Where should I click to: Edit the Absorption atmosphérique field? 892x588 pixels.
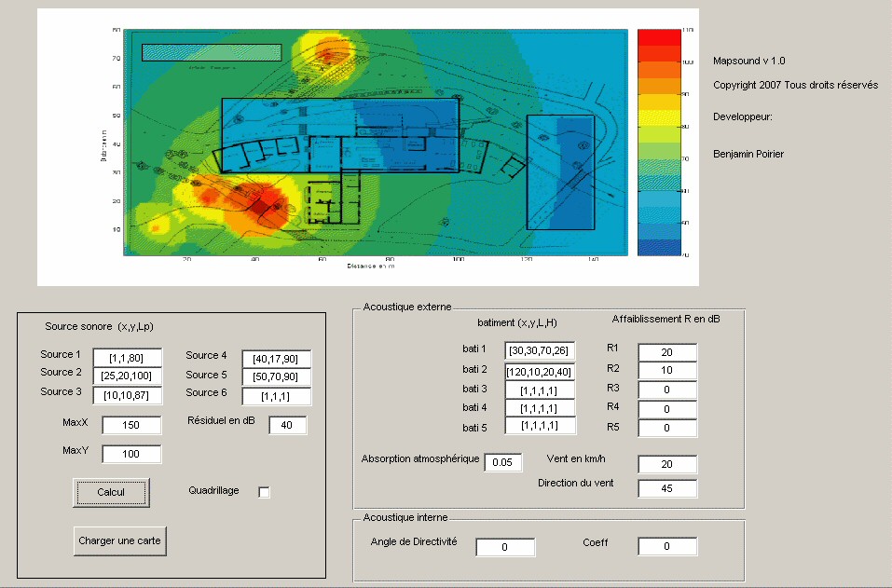pyautogui.click(x=503, y=462)
